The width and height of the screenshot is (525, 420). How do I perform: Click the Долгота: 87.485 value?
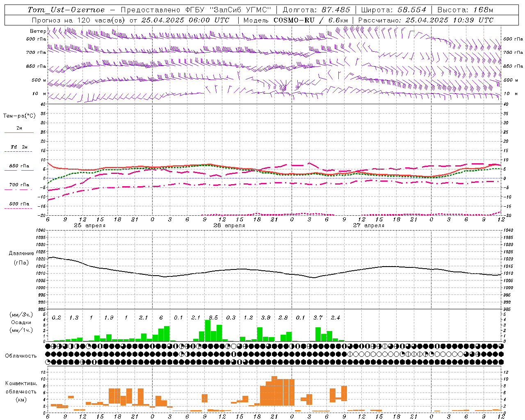(x=316, y=10)
